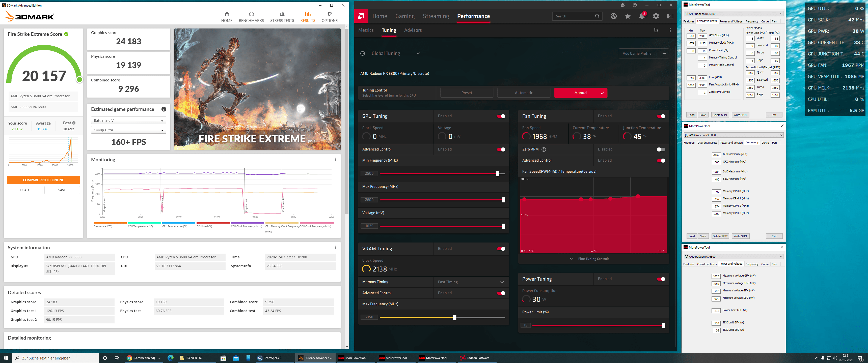The width and height of the screenshot is (868, 363).
Task: Click Radeon Software search field
Action: point(577,16)
